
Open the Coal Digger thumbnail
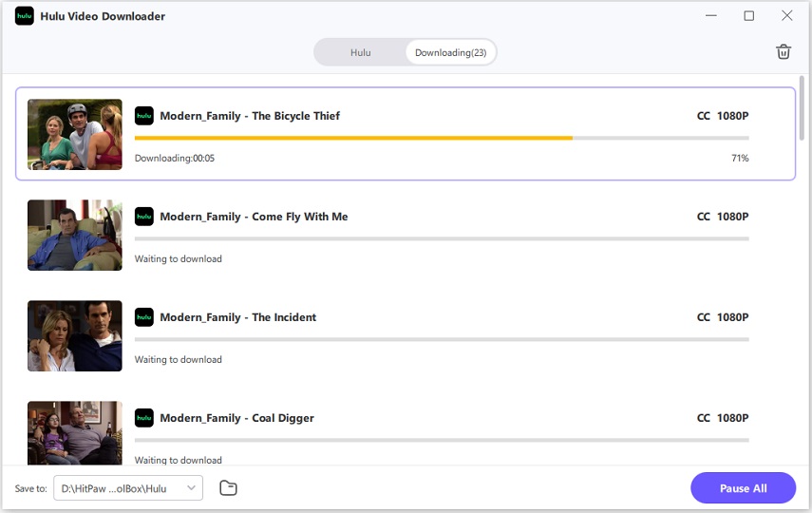click(75, 432)
